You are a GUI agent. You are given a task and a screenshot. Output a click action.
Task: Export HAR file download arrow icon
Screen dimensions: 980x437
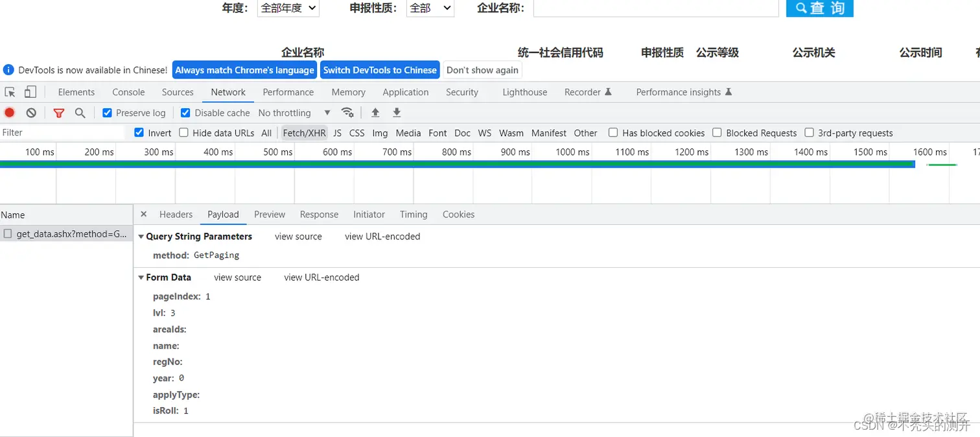click(x=397, y=113)
